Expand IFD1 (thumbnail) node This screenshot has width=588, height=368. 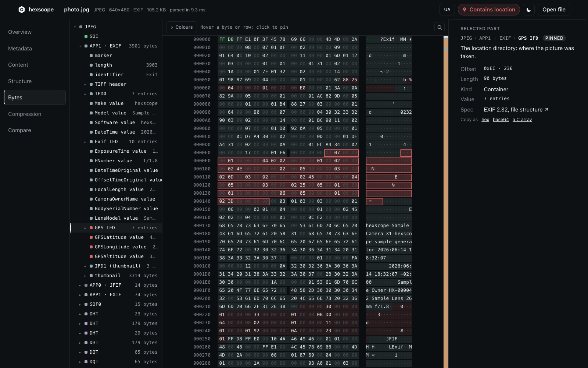[85, 266]
